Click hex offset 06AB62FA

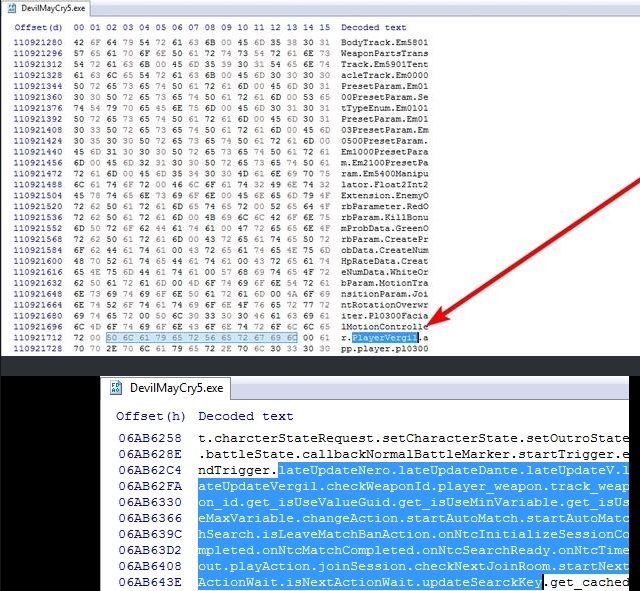[x=150, y=487]
